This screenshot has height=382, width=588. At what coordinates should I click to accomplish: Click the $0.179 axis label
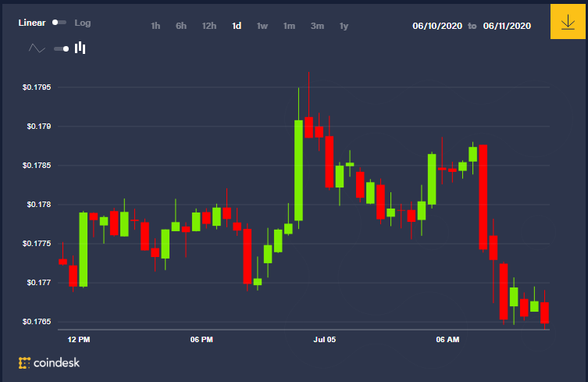pyautogui.click(x=38, y=127)
